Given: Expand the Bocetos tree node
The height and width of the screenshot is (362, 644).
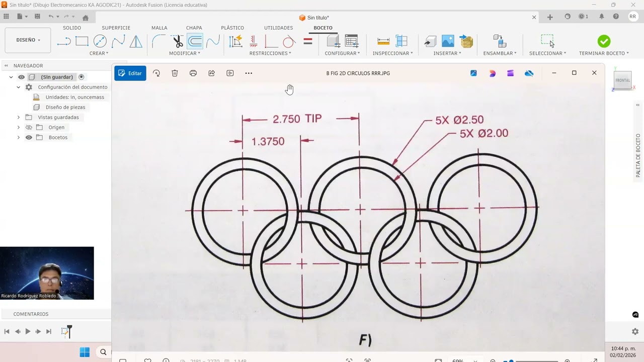Looking at the screenshot, I should point(19,137).
